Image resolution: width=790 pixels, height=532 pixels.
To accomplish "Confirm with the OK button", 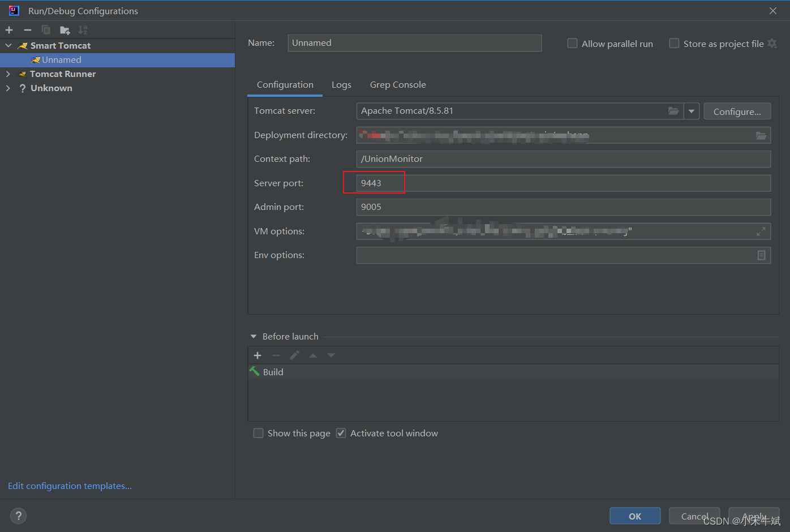I will tap(635, 516).
